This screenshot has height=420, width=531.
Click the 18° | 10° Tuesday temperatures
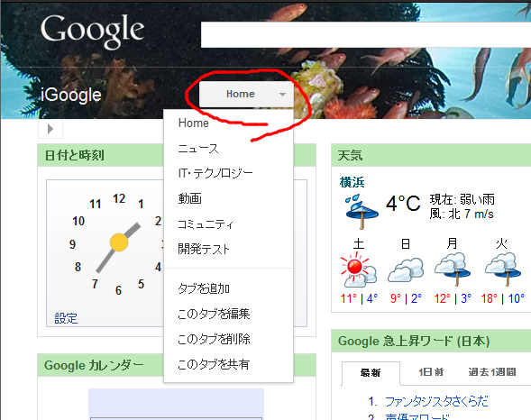(502, 298)
